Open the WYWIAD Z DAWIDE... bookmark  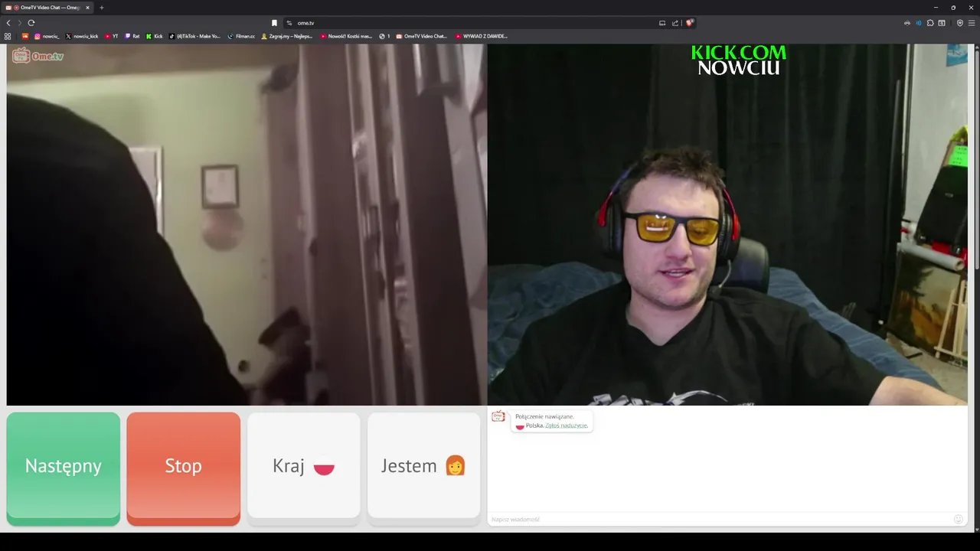coord(481,36)
